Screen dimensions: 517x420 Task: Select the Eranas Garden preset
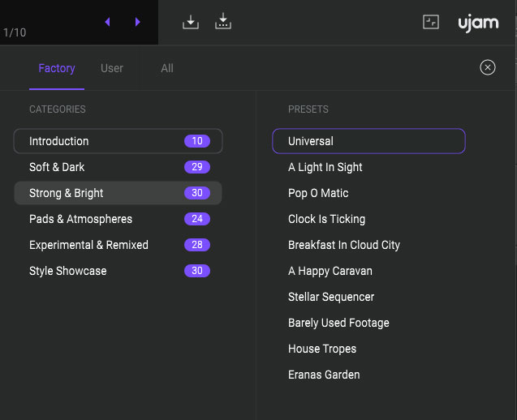click(324, 375)
